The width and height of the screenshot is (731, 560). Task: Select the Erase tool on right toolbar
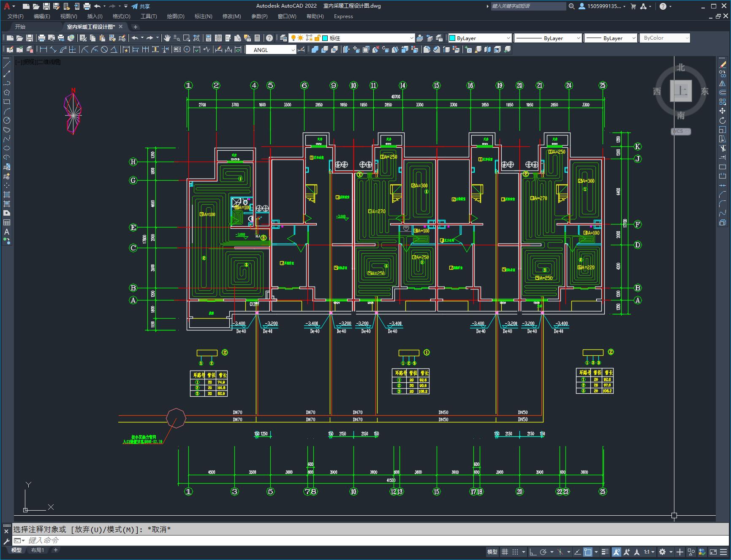[723, 65]
